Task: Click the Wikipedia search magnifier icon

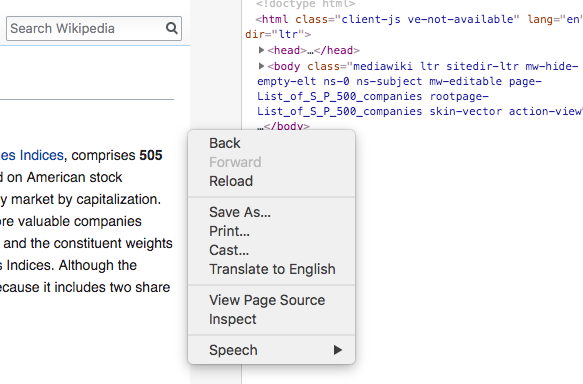Action: [x=171, y=28]
